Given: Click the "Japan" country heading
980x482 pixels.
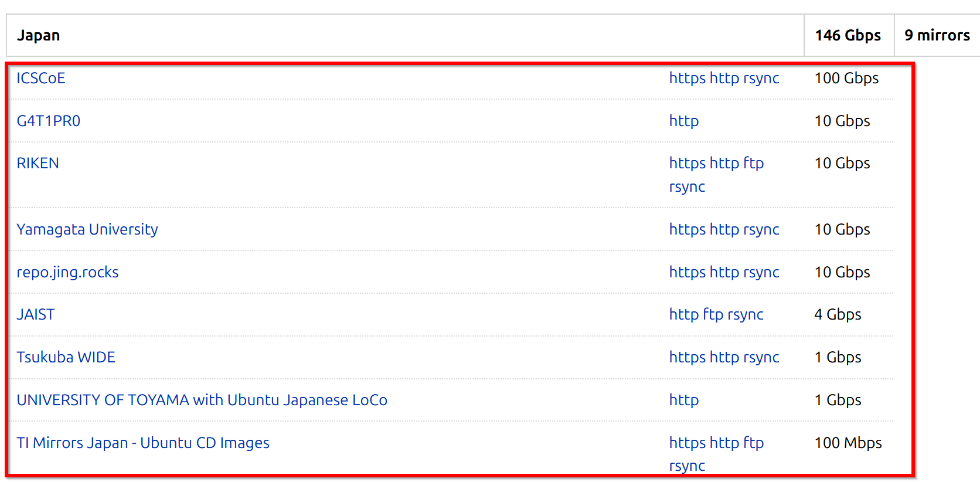Looking at the screenshot, I should coord(38,36).
